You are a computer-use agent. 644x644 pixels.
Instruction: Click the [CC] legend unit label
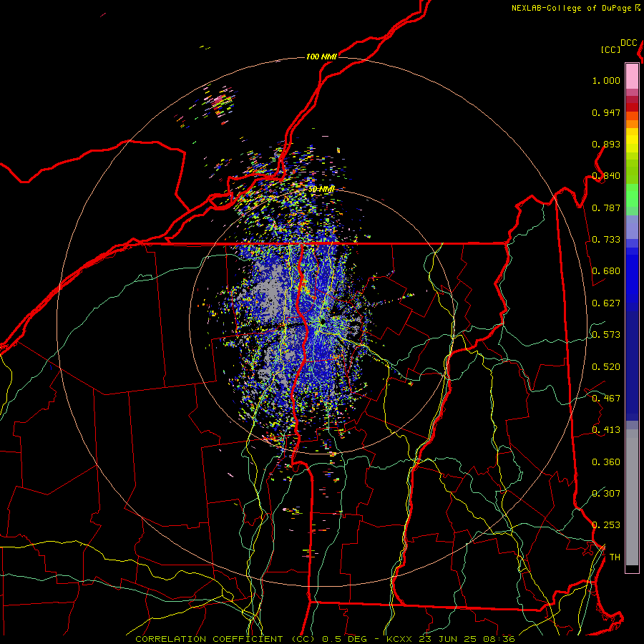point(610,49)
